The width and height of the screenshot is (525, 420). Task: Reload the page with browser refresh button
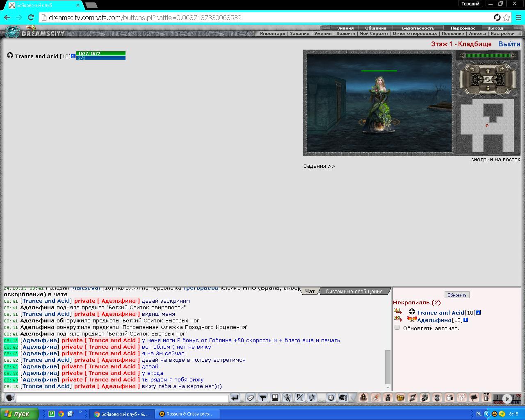(x=31, y=18)
